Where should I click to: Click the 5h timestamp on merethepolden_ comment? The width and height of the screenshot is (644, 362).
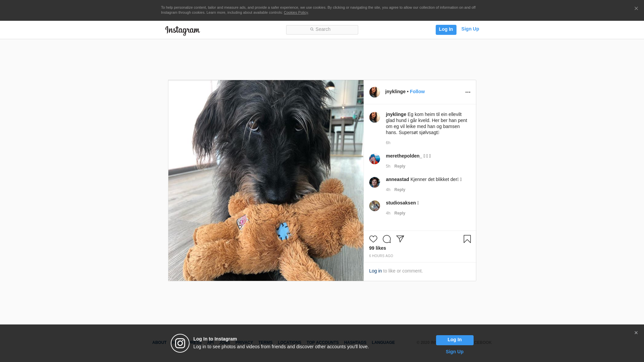388,166
